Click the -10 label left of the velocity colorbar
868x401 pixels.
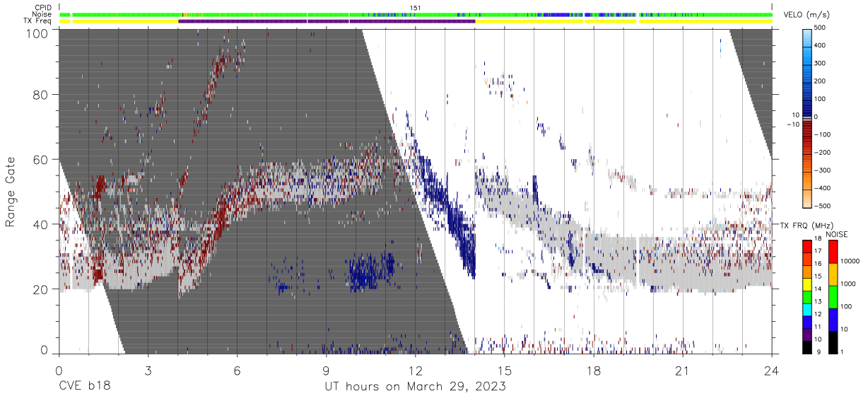(792, 124)
